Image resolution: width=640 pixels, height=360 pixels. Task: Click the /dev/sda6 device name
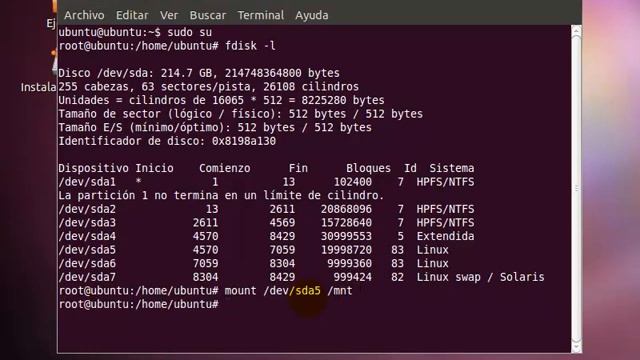point(87,264)
